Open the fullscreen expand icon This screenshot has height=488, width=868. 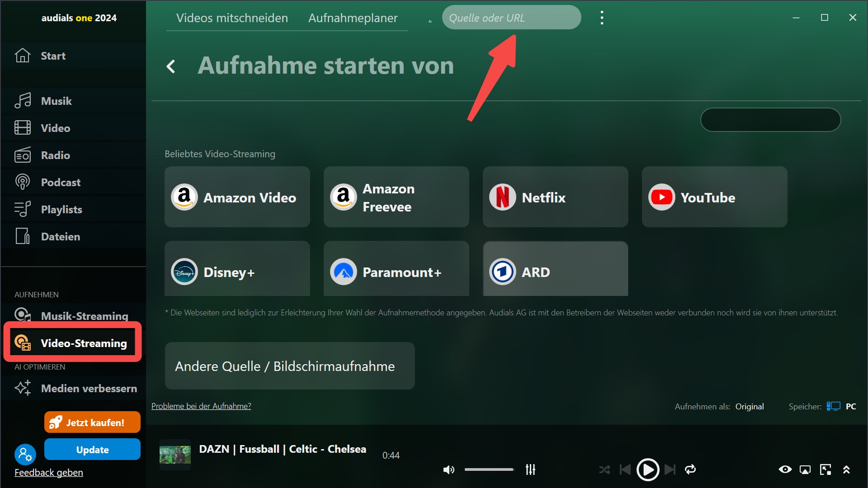[x=826, y=470]
